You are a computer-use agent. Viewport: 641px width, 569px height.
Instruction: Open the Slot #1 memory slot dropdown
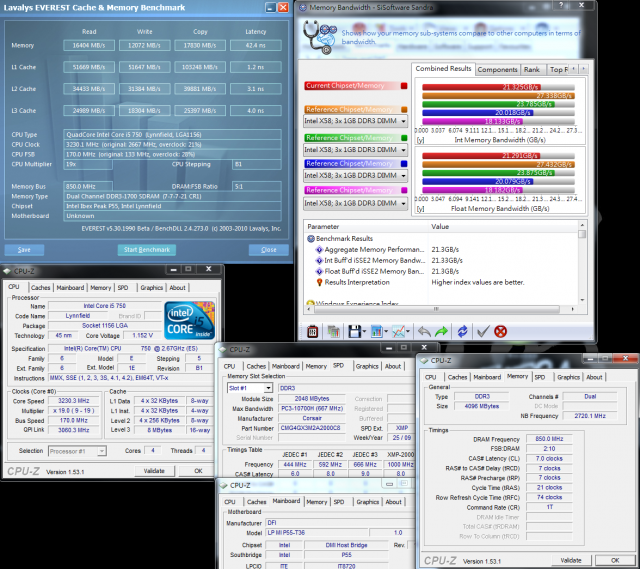(250, 388)
